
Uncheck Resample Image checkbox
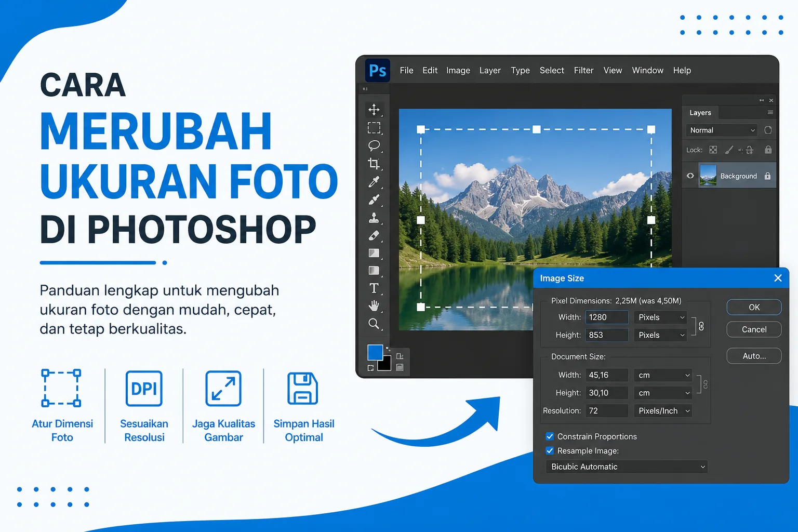[x=550, y=450]
